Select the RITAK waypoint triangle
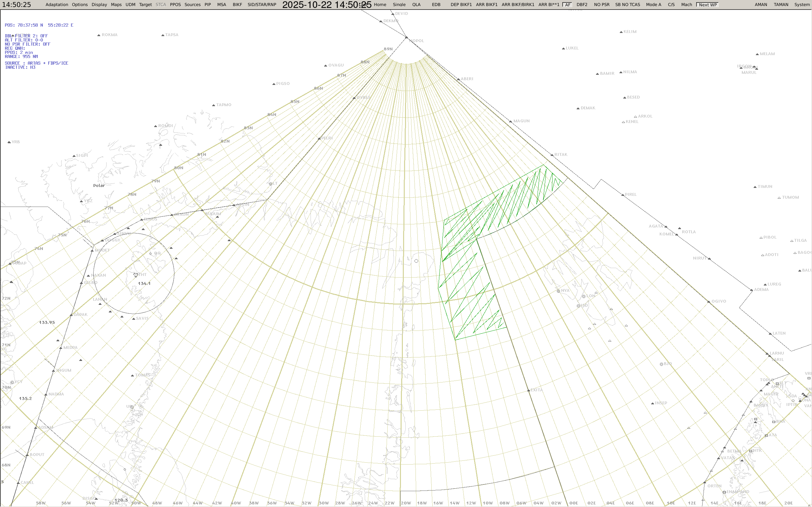812x507 pixels. (x=552, y=155)
